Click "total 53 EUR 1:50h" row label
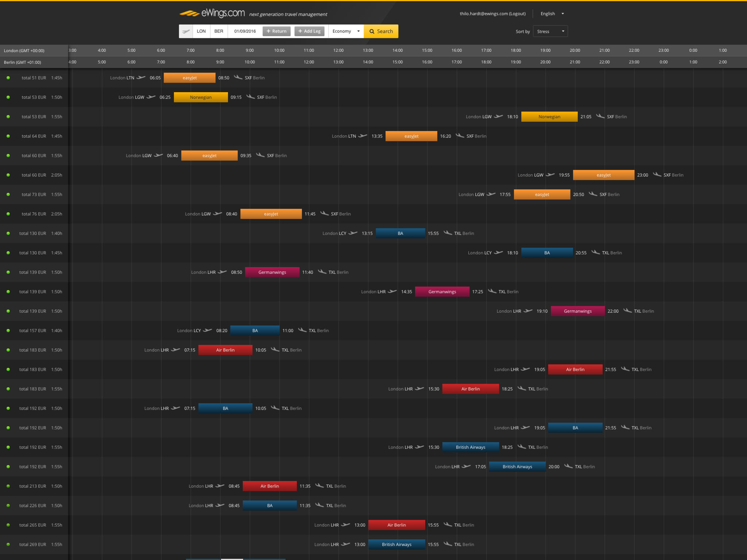Screen dimensions: 747x560 click(42, 97)
